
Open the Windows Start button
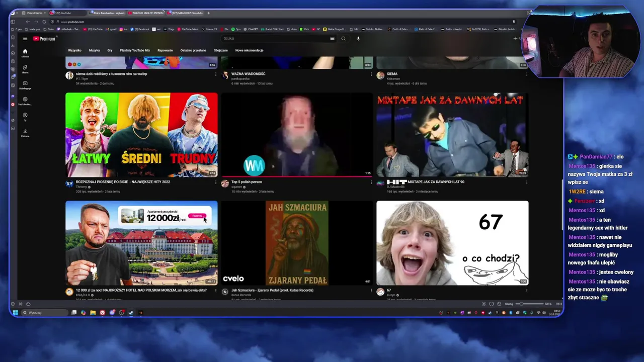15,313
